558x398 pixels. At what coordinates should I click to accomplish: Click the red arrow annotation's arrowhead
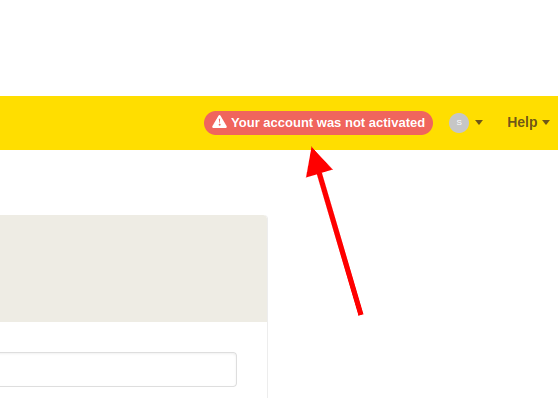tap(317, 162)
